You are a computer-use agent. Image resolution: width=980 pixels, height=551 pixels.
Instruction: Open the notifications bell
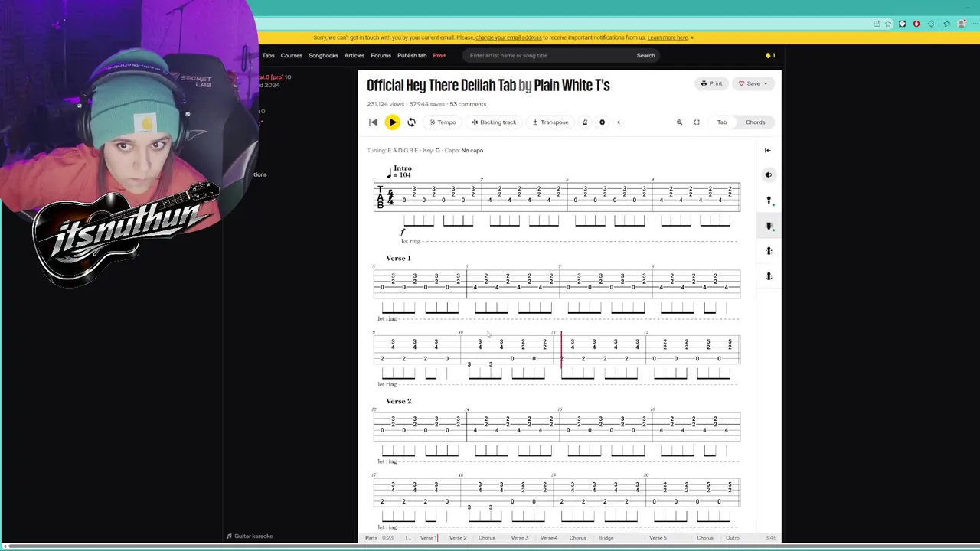pyautogui.click(x=769, y=55)
